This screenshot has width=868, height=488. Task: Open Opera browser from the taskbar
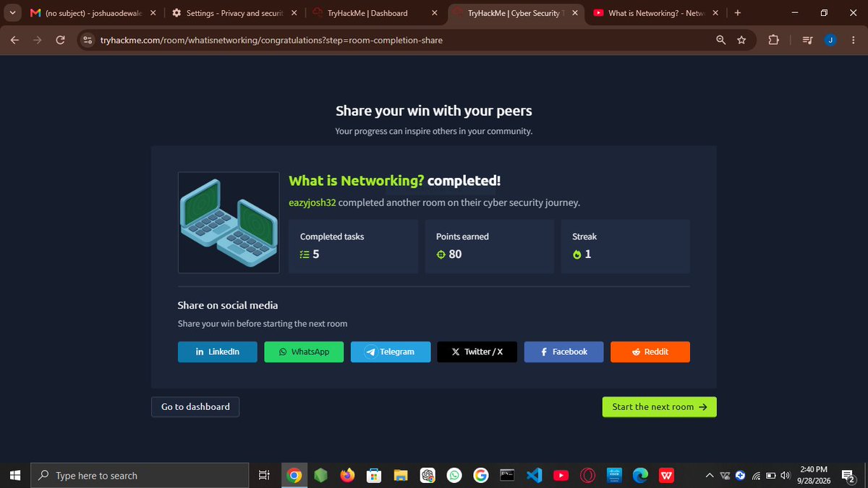click(587, 475)
